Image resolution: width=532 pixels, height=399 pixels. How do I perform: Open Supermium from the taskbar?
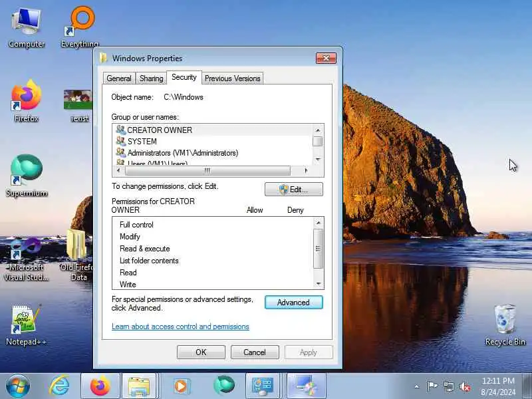(x=223, y=386)
